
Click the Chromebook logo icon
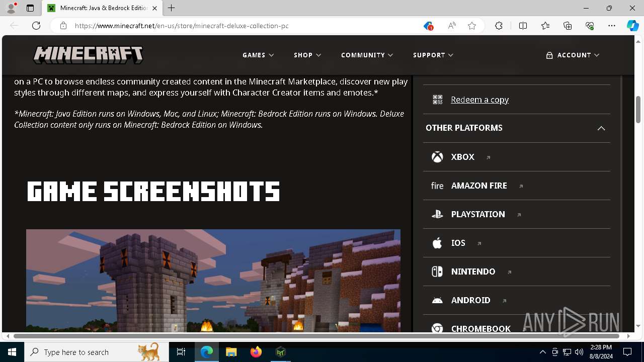tap(437, 328)
